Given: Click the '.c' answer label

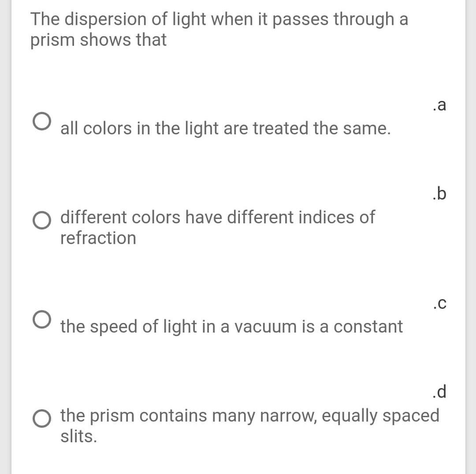Looking at the screenshot, I should 440,303.
